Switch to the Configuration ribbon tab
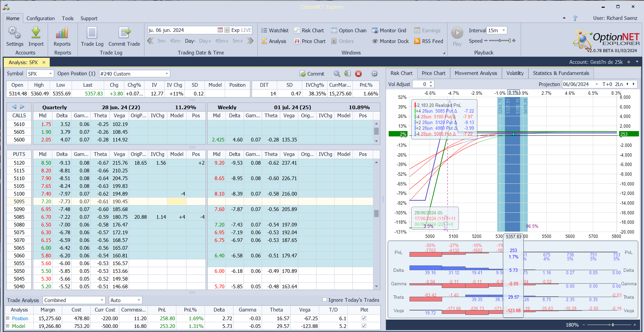The height and width of the screenshot is (332, 644). point(41,18)
